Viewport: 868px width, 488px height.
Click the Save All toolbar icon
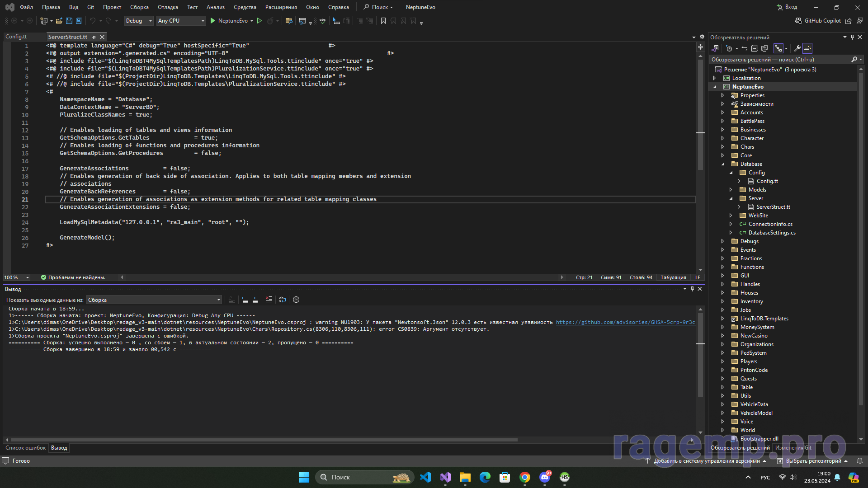coord(79,21)
